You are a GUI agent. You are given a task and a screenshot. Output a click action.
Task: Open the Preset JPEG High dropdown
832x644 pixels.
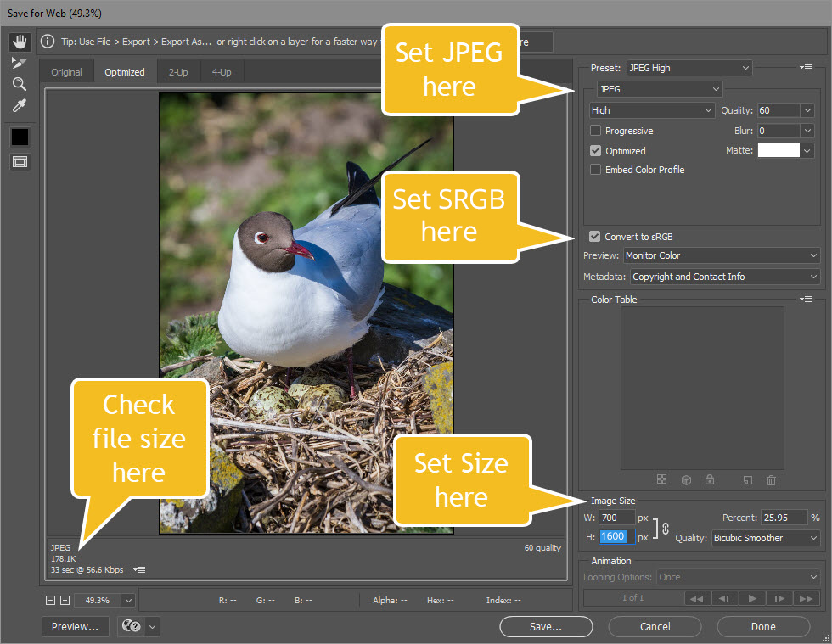[689, 68]
